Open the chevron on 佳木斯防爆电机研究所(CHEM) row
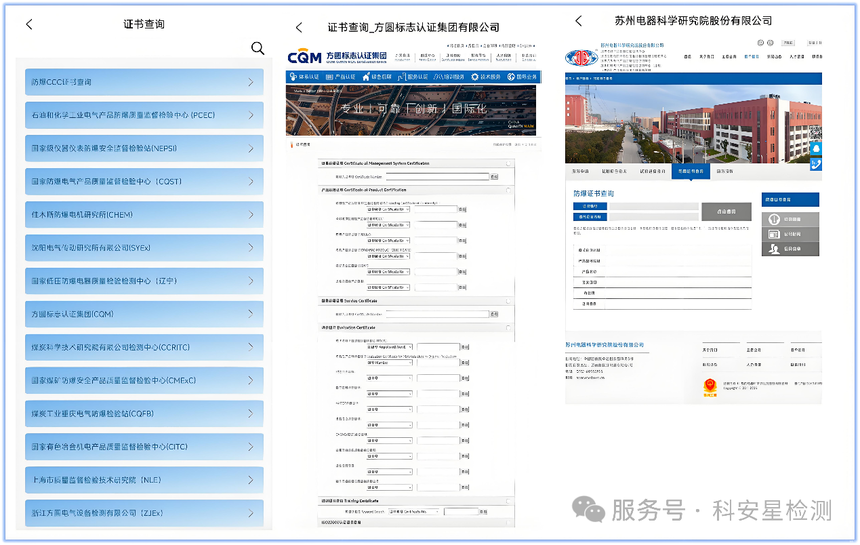The image size is (860, 545). pos(251,214)
